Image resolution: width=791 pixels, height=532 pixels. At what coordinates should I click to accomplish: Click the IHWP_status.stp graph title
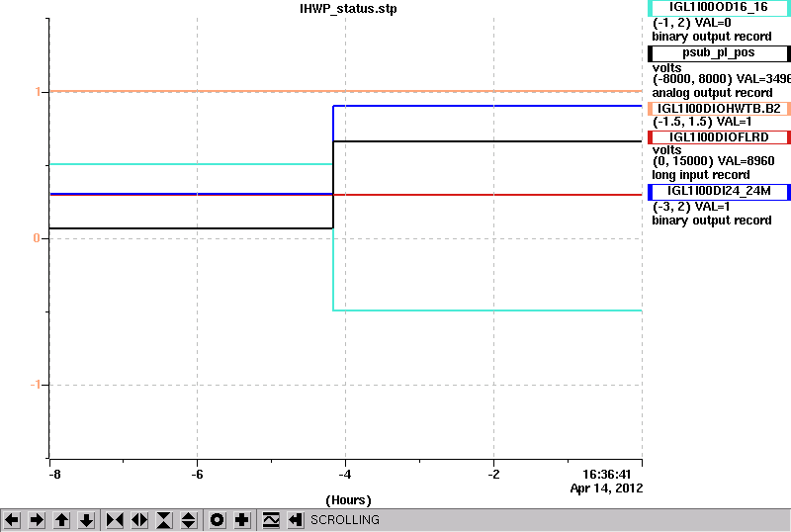tap(348, 9)
